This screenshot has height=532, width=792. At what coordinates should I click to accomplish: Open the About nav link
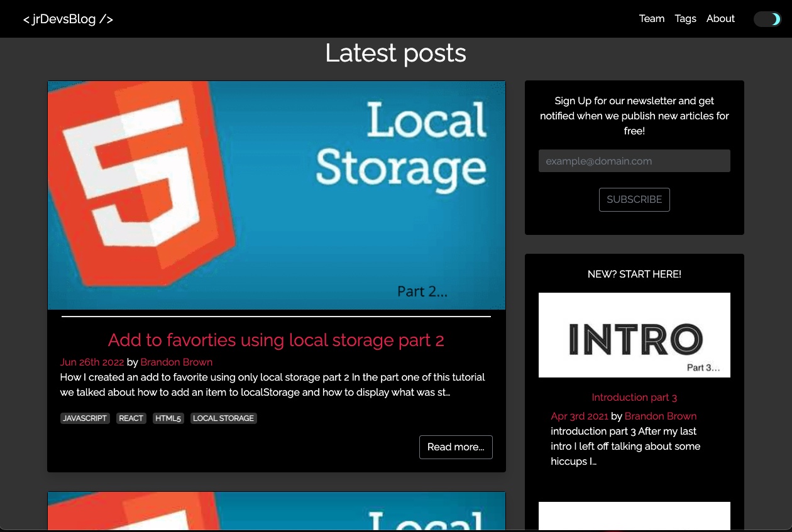click(720, 19)
